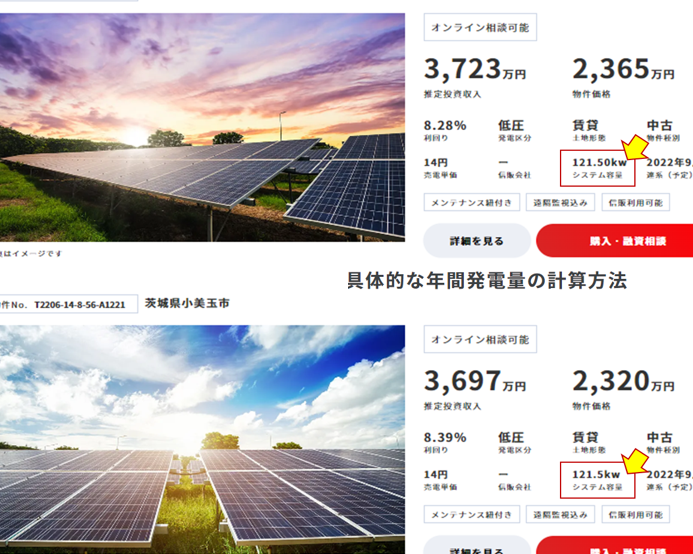Click the yellow arrow above 121.5kw
The image size is (693, 554).
coord(635,461)
